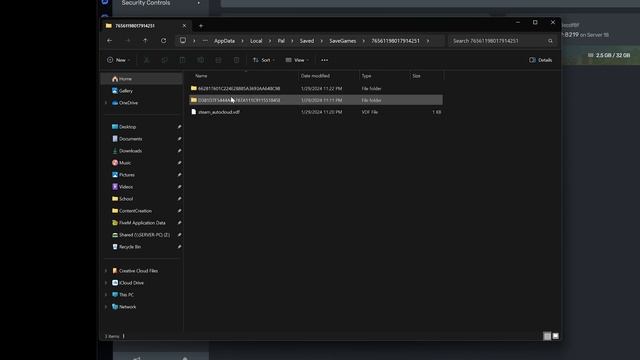Expand the Creative Cloud Files node

pos(106,271)
